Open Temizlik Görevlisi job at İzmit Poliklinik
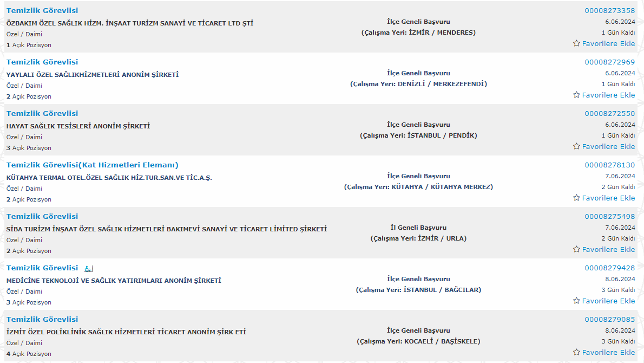 tap(42, 320)
